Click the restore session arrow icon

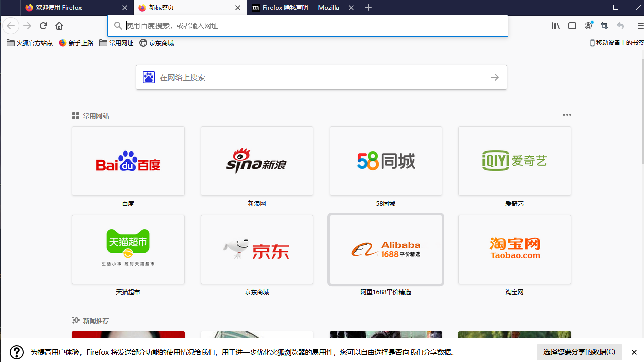[620, 26]
